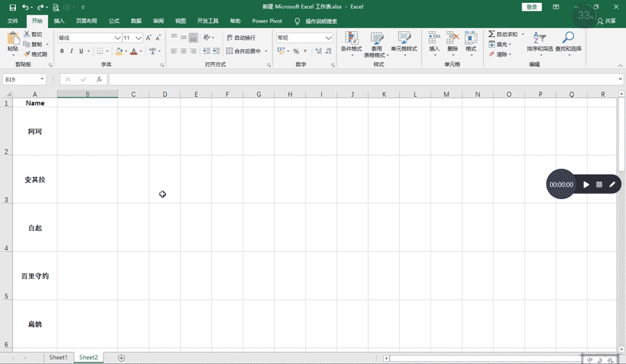Toggle bold formatting
This screenshot has width=626, height=364.
click(x=62, y=51)
